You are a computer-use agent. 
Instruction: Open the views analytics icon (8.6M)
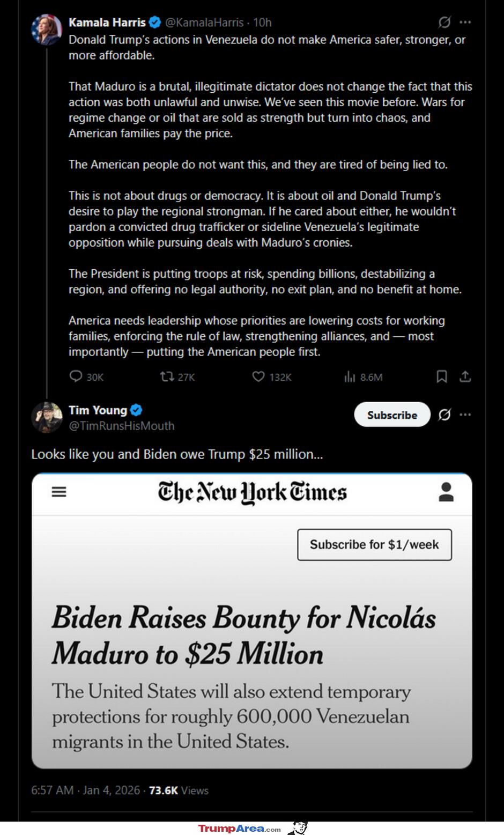coord(350,377)
